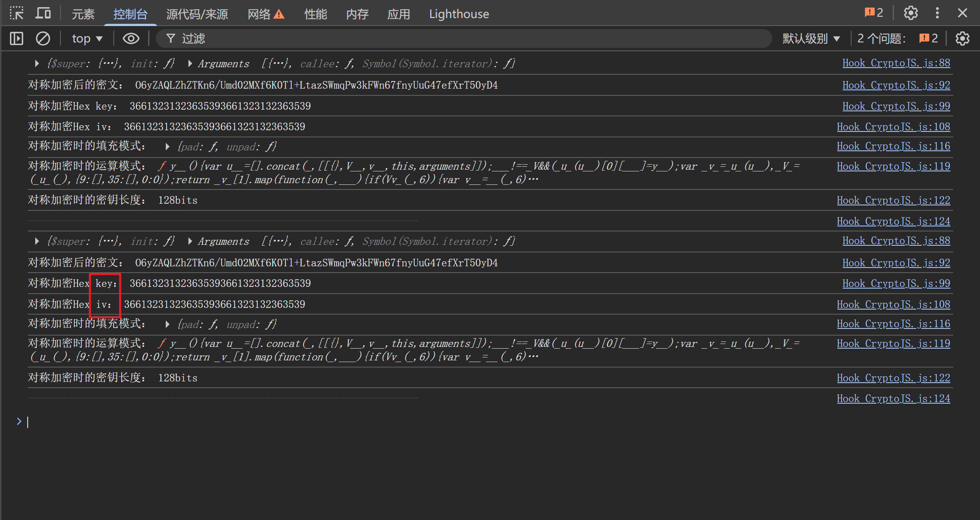The width and height of the screenshot is (980, 520).
Task: Open second Hook_CryptoJS.js:124 source link
Action: 894,399
